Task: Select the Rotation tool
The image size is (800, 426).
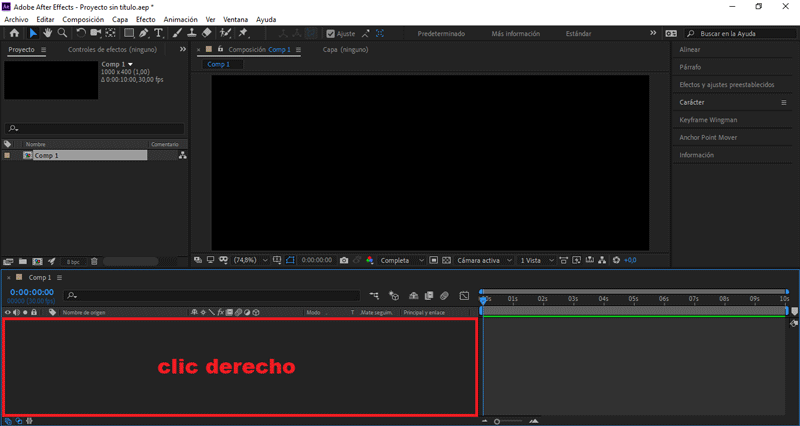Action: point(81,33)
